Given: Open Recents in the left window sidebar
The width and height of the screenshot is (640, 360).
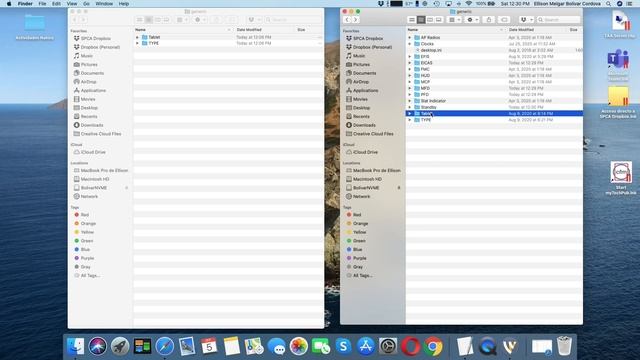Looking at the screenshot, I should point(89,116).
